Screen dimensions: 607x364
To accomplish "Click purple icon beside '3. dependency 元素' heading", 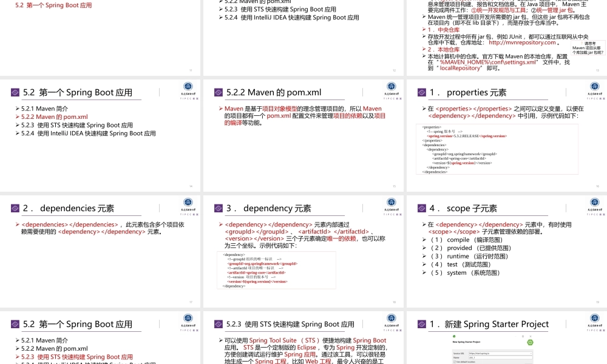I will [x=219, y=209].
